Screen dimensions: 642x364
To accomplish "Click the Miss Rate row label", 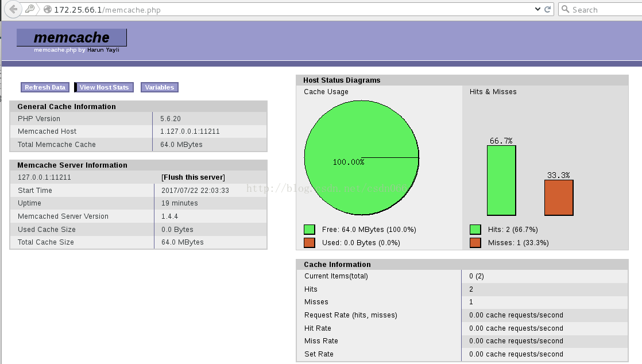I will pos(322,341).
